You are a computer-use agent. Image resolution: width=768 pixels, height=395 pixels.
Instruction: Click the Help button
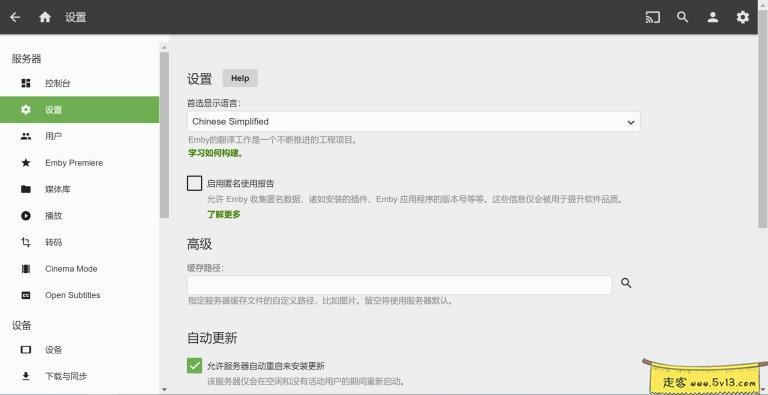pos(240,78)
